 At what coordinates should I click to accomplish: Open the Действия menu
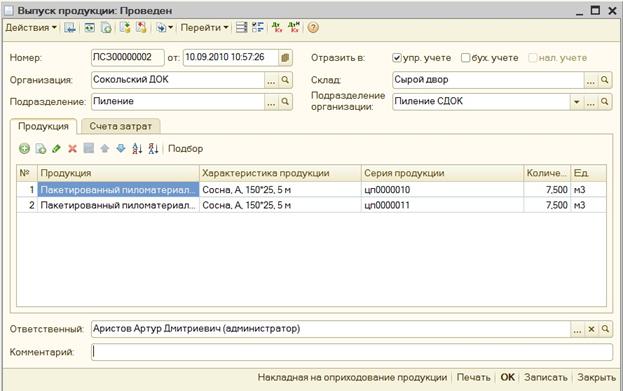coord(31,28)
